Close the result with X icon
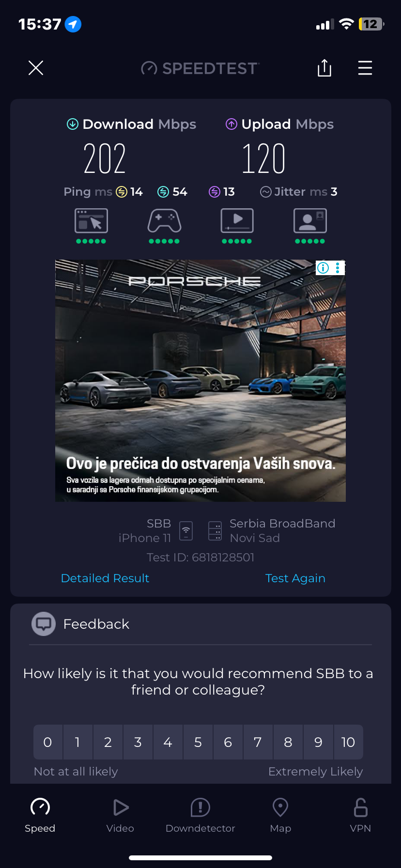This screenshot has width=401, height=868. pos(36,68)
